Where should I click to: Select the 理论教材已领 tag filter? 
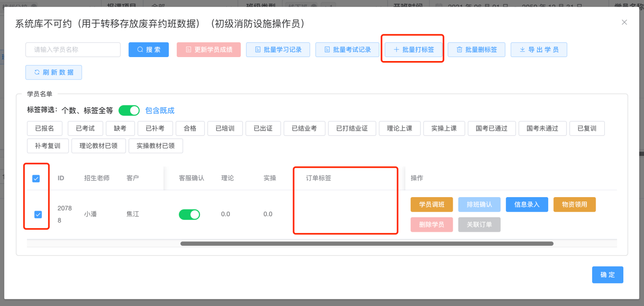pyautogui.click(x=98, y=146)
